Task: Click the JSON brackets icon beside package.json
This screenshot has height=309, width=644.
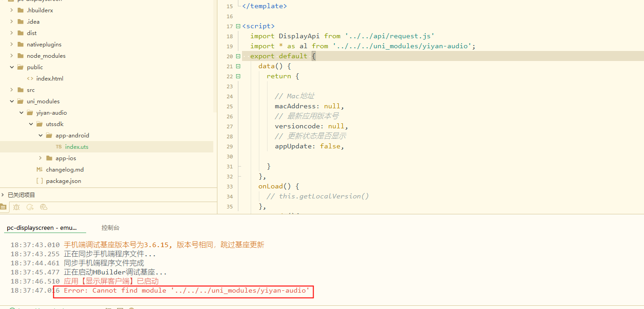Action: click(40, 181)
